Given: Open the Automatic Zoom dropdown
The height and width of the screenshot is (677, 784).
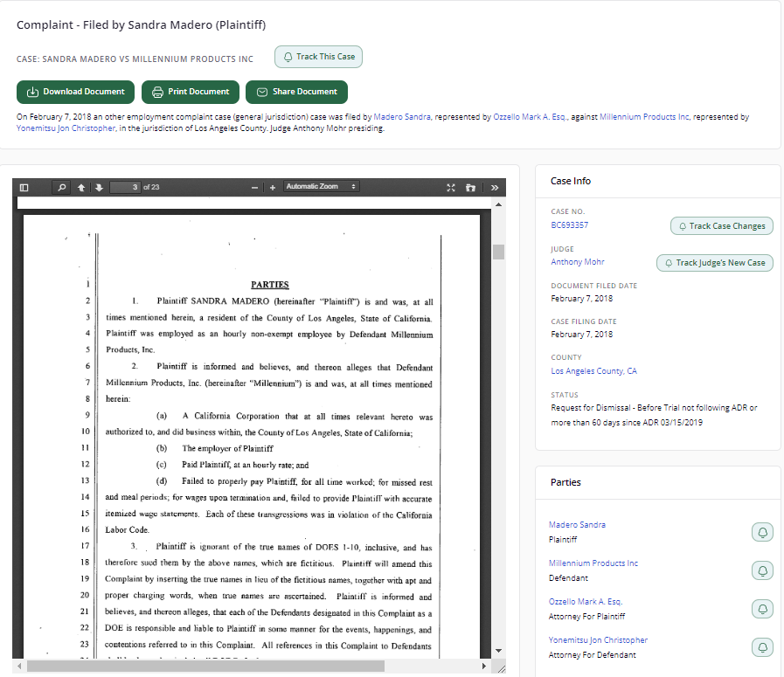Looking at the screenshot, I should pos(321,186).
